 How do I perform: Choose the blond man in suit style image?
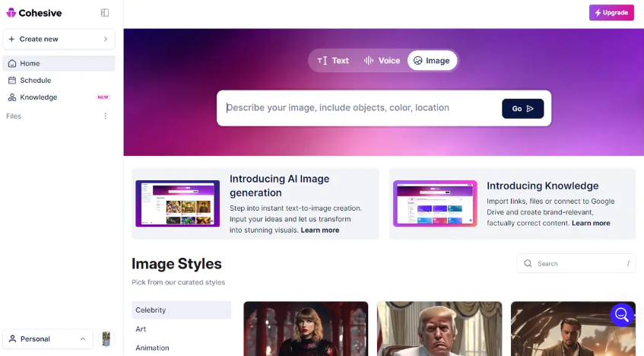click(439, 329)
